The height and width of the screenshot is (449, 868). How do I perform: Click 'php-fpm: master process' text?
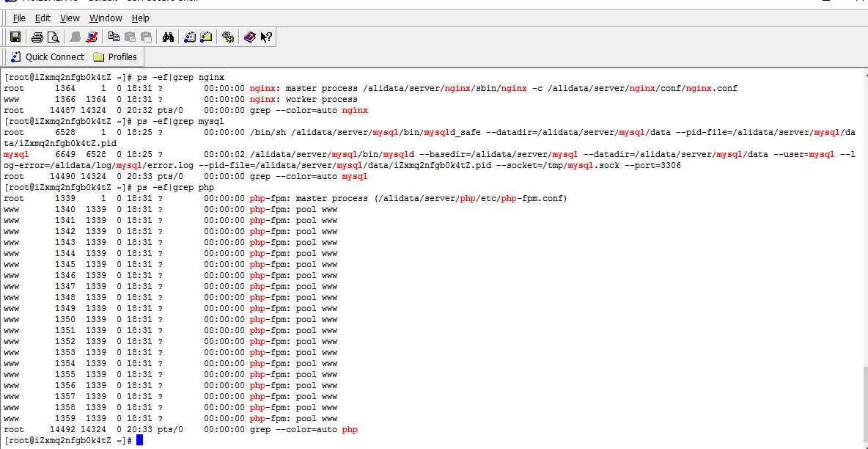309,198
